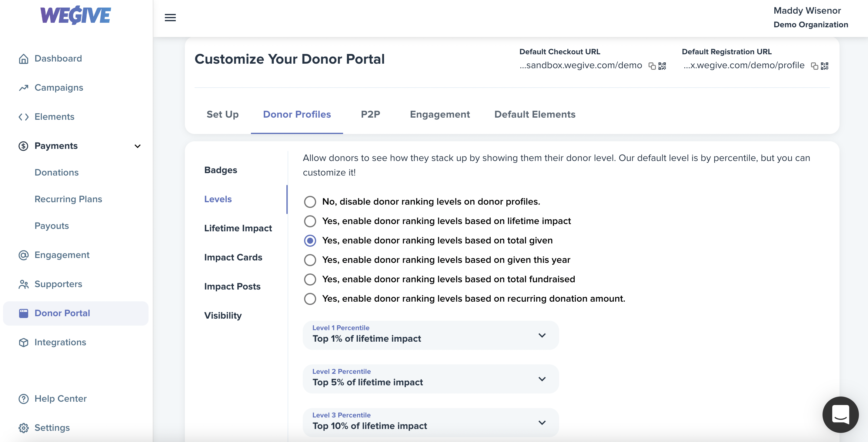
Task: Click the Engagement at-sign icon
Action: tap(23, 255)
